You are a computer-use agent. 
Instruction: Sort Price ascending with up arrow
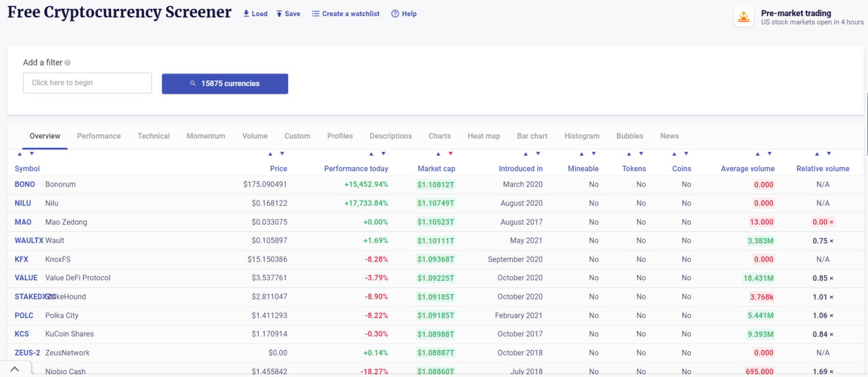click(270, 153)
